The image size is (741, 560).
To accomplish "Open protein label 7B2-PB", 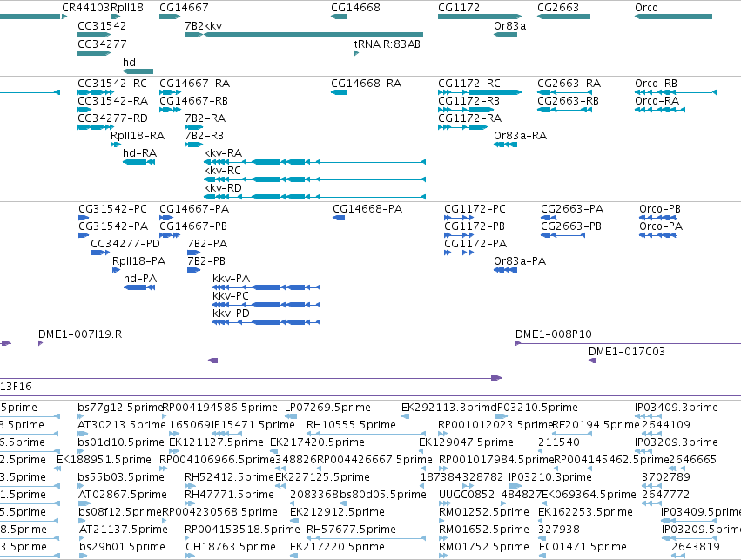I will pyautogui.click(x=206, y=261).
